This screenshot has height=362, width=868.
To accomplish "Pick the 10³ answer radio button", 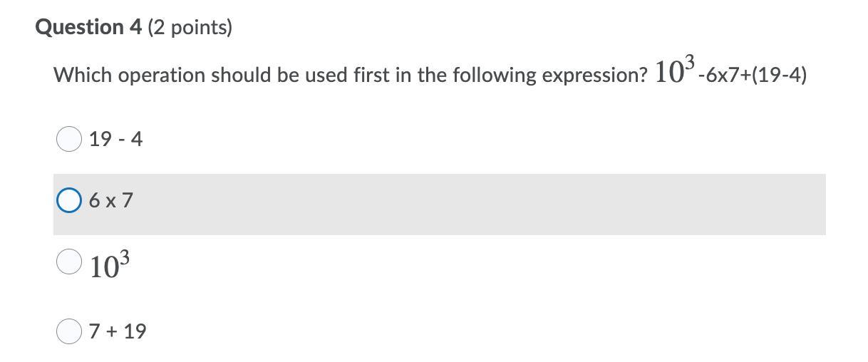I will point(69,262).
